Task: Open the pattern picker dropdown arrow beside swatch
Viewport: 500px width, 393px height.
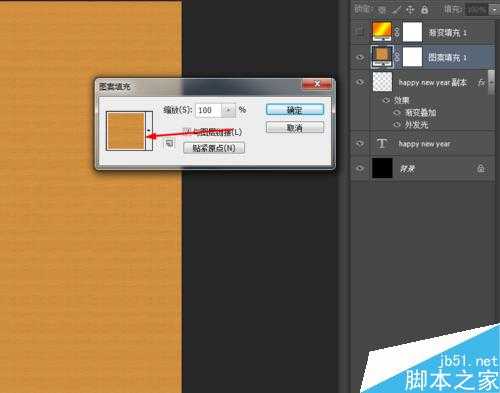Action: click(149, 131)
